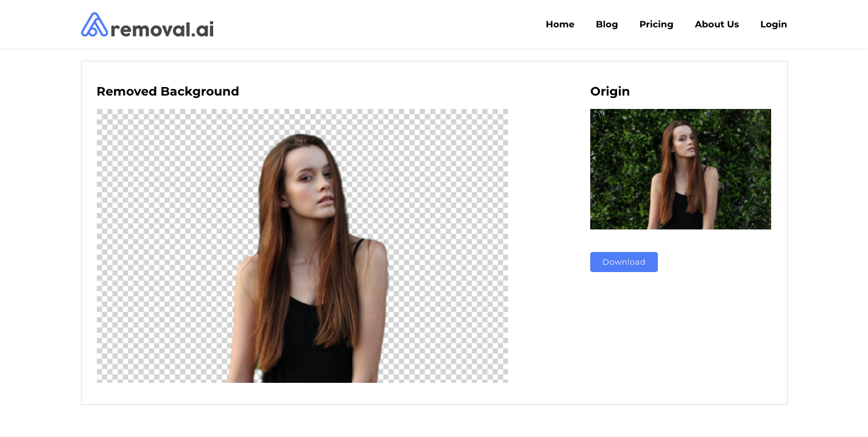Image resolution: width=868 pixels, height=437 pixels.
Task: Click the Origin photo thumbnail
Action: [680, 169]
